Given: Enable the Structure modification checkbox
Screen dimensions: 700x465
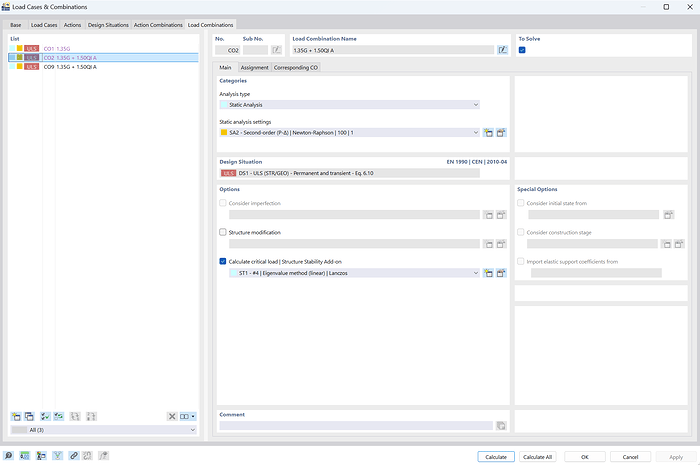Looking at the screenshot, I should click(x=223, y=232).
